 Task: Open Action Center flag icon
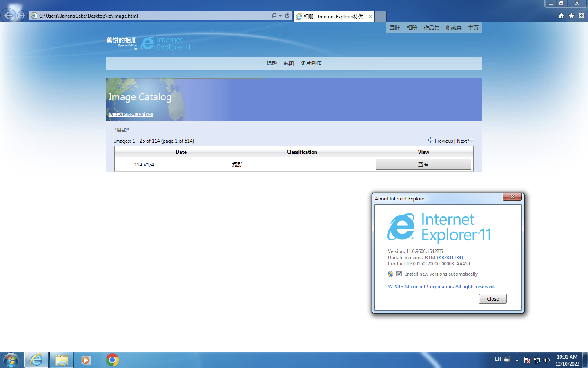coord(527,360)
